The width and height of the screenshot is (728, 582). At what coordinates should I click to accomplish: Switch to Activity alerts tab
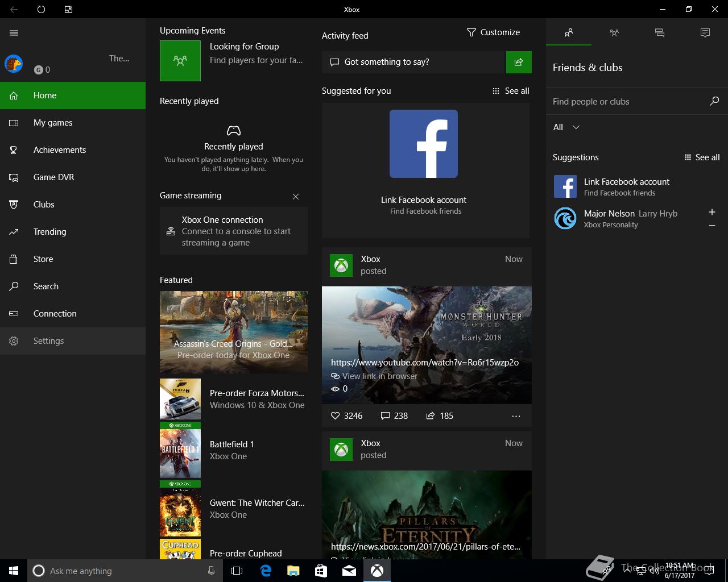[705, 33]
